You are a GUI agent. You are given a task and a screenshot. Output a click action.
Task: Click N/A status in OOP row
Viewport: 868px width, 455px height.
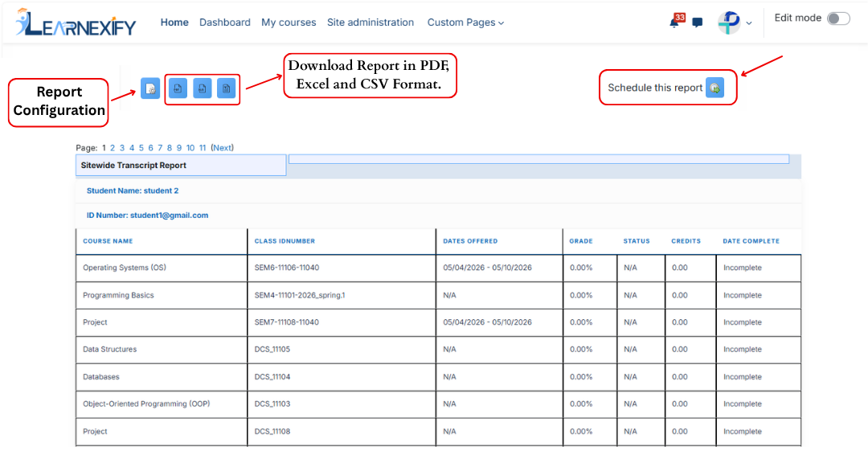point(631,404)
